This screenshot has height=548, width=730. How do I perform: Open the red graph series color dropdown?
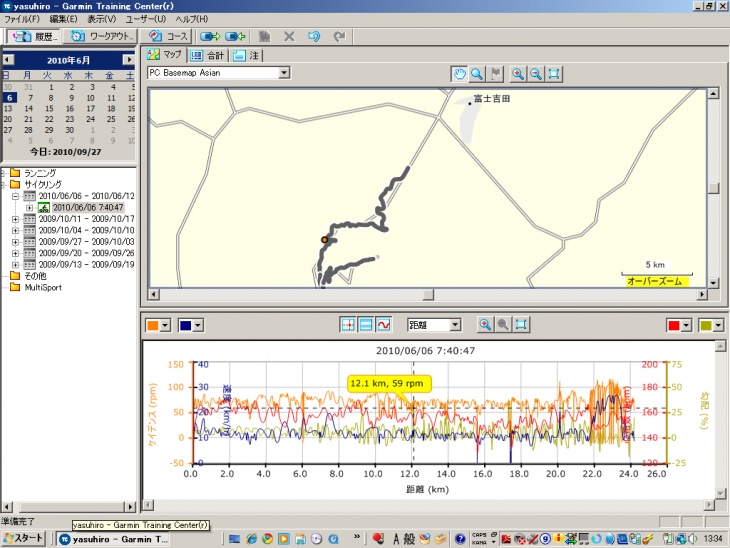(686, 325)
